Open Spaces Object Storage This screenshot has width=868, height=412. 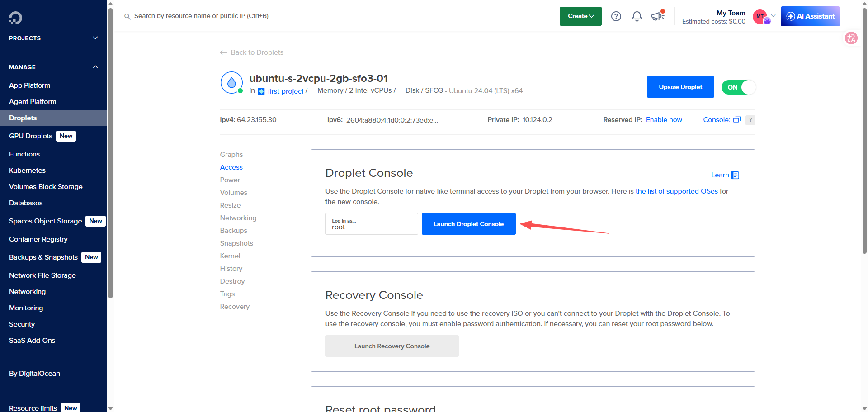45,221
